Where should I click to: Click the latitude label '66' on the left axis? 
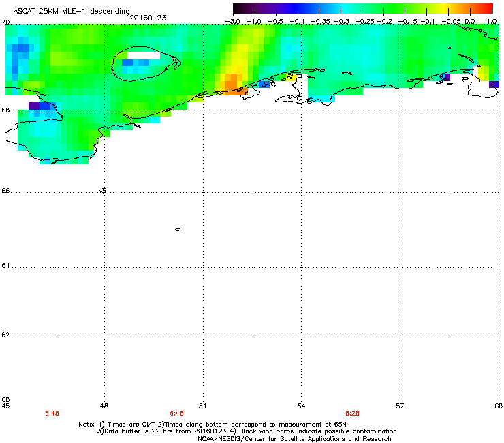coord(5,191)
